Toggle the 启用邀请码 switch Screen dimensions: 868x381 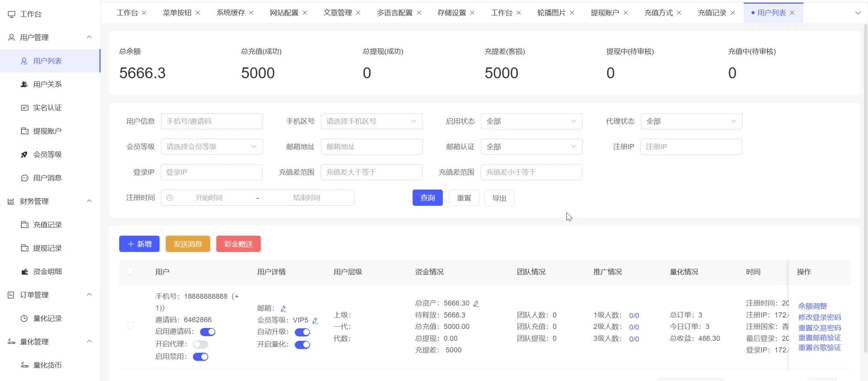207,332
